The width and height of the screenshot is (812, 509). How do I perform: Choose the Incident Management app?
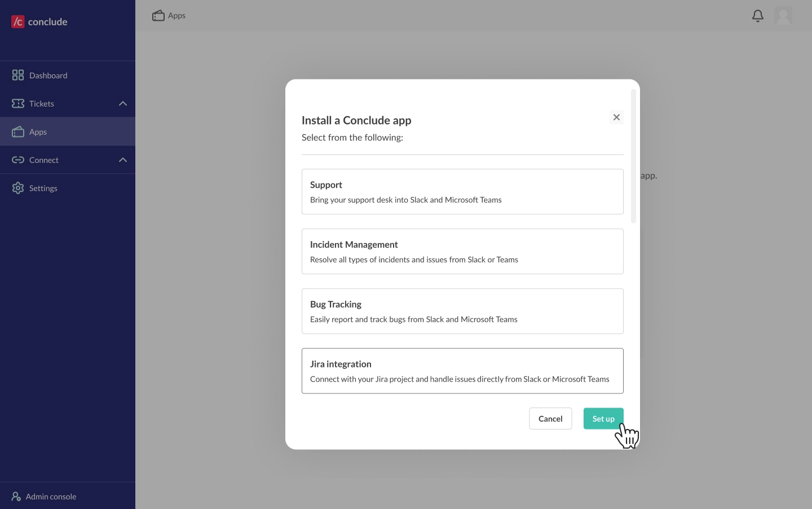click(x=462, y=251)
